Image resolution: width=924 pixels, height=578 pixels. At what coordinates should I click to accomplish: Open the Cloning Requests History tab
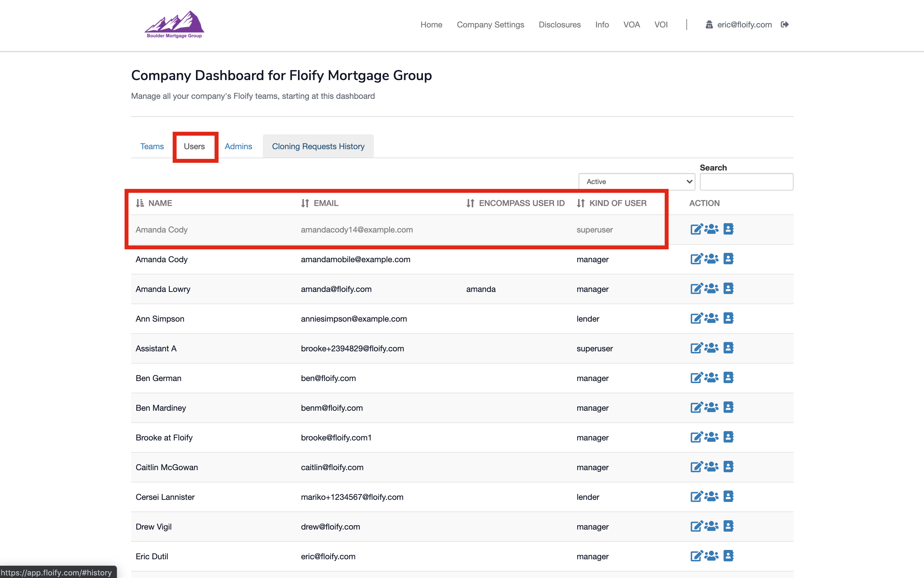pyautogui.click(x=318, y=146)
